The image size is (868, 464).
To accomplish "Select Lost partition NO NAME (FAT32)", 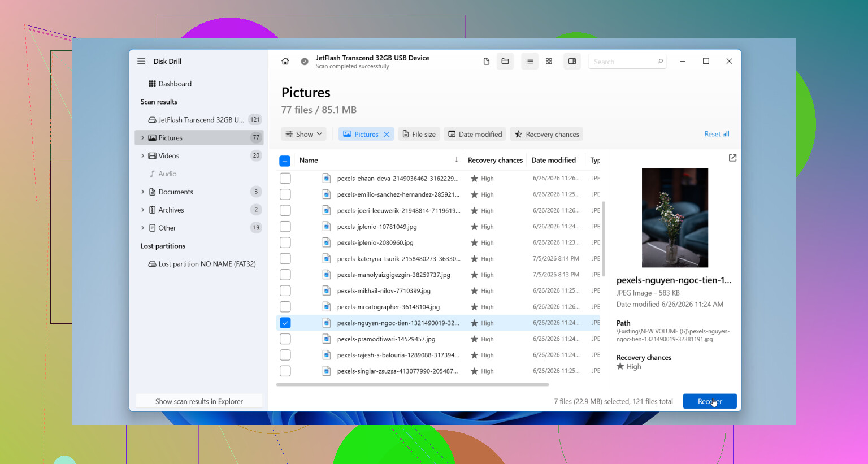I will coord(202,264).
